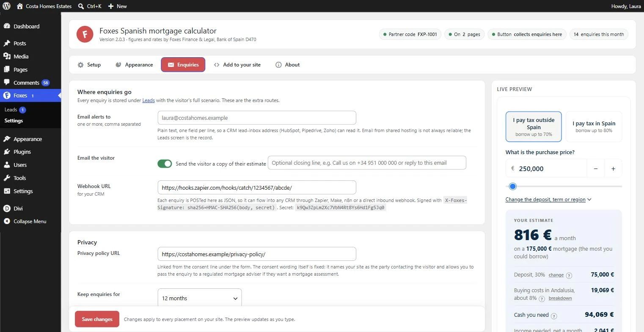Click the plus icon for New
Viewport: 644px width, 332px height.
pyautogui.click(x=111, y=6)
